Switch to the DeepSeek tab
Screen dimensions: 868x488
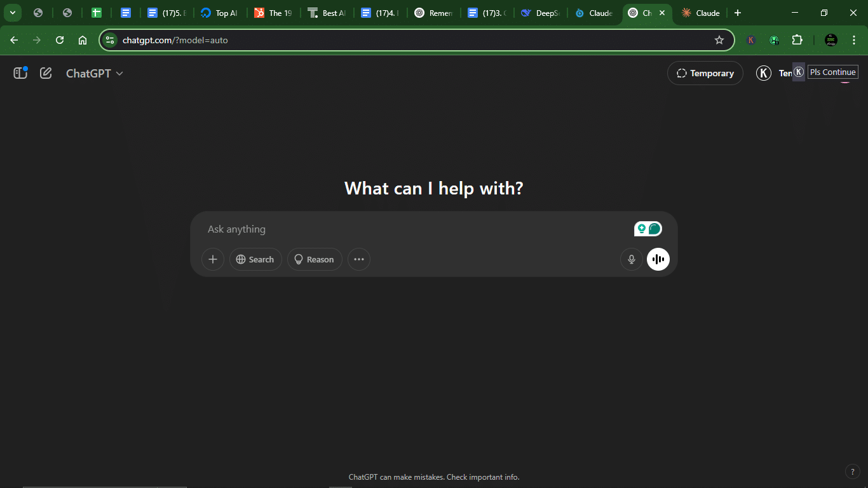(x=540, y=13)
